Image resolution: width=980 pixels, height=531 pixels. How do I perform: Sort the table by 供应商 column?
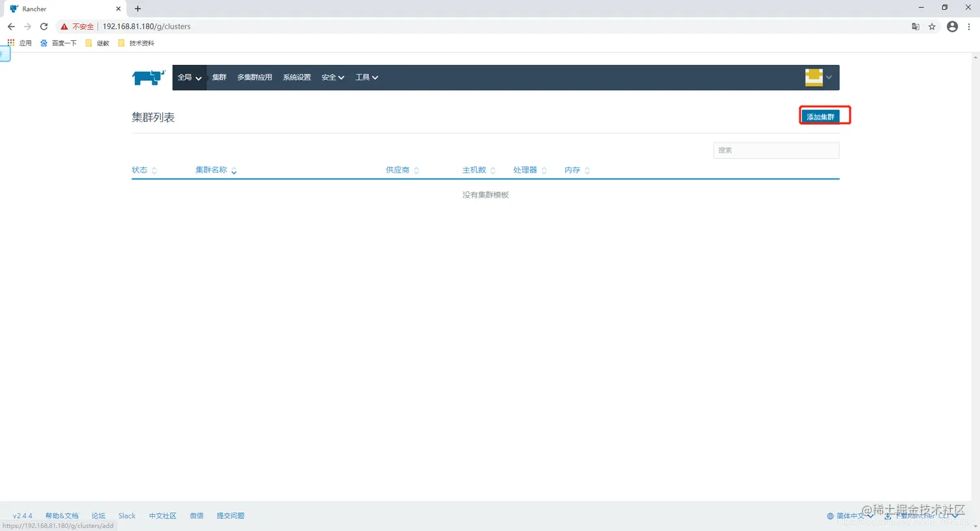(402, 170)
